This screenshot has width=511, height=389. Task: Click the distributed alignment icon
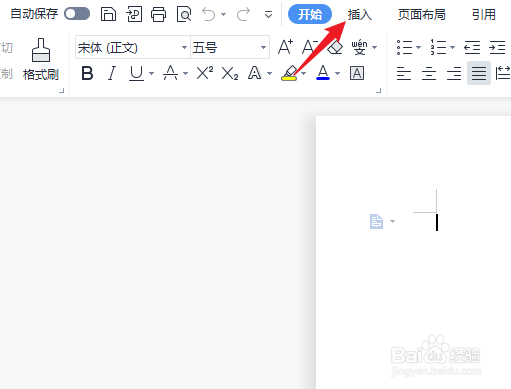pos(503,73)
